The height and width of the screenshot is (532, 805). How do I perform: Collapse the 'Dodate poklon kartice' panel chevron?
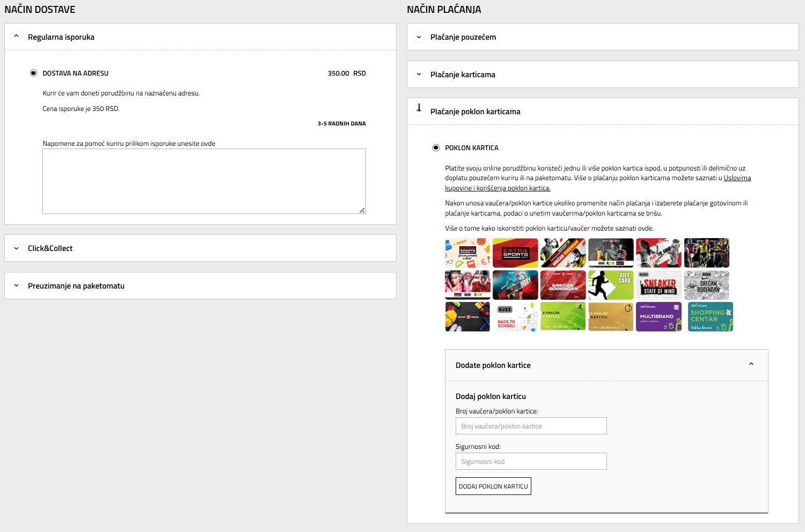(x=751, y=364)
